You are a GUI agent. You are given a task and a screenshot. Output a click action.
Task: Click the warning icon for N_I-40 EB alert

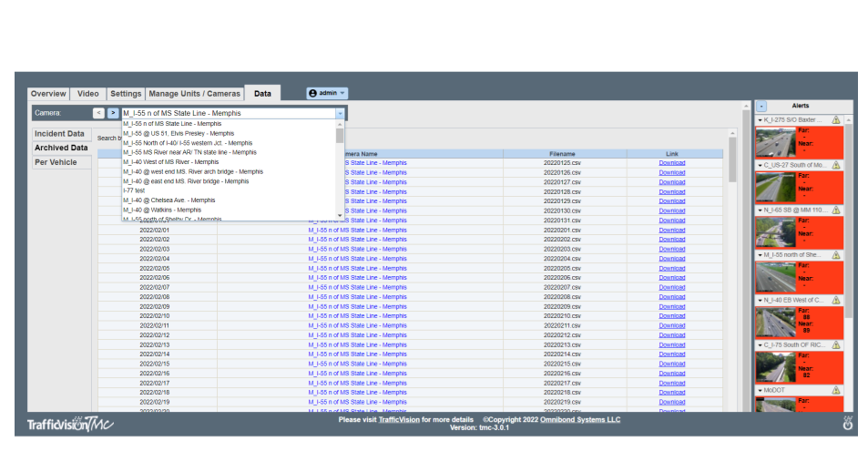[836, 300]
